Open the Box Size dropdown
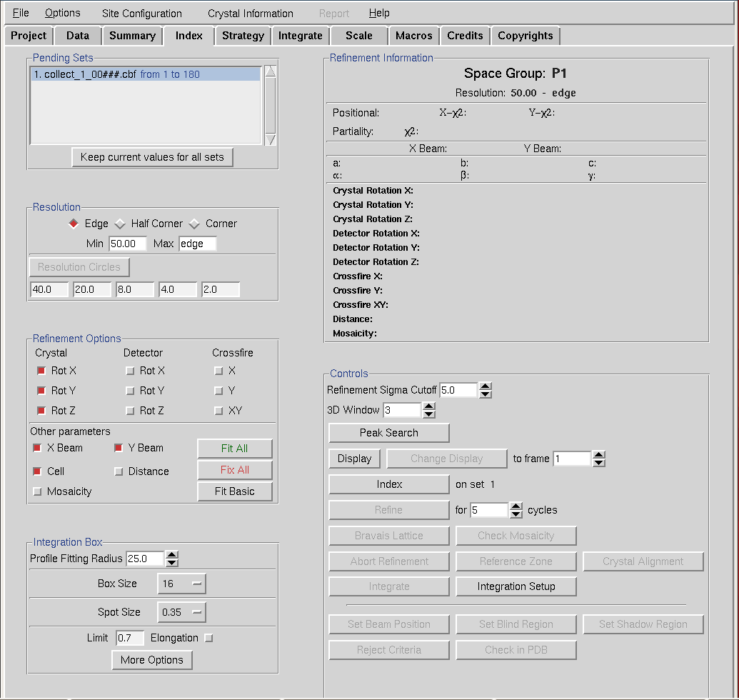The image size is (739, 700). coord(181,584)
